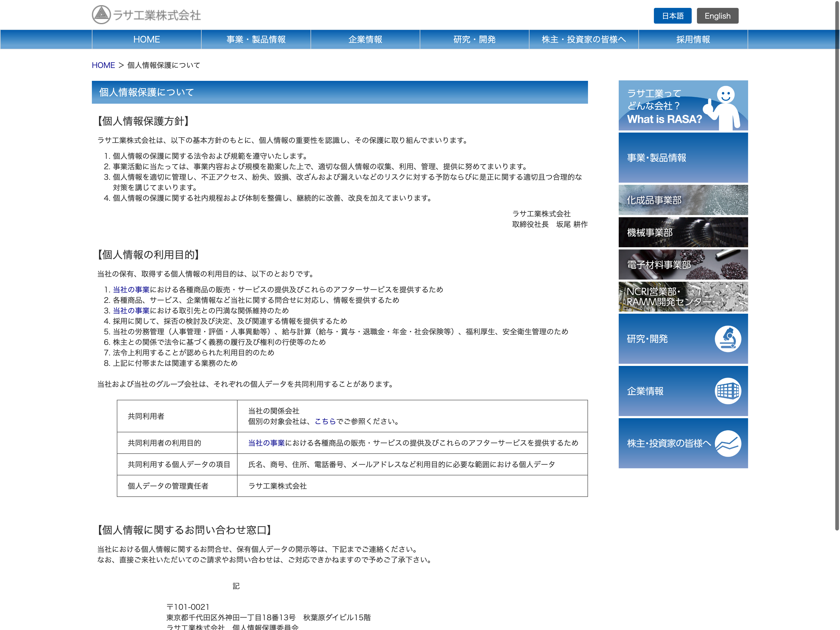
Task: Follow the こちら link in the table
Action: pos(325,421)
